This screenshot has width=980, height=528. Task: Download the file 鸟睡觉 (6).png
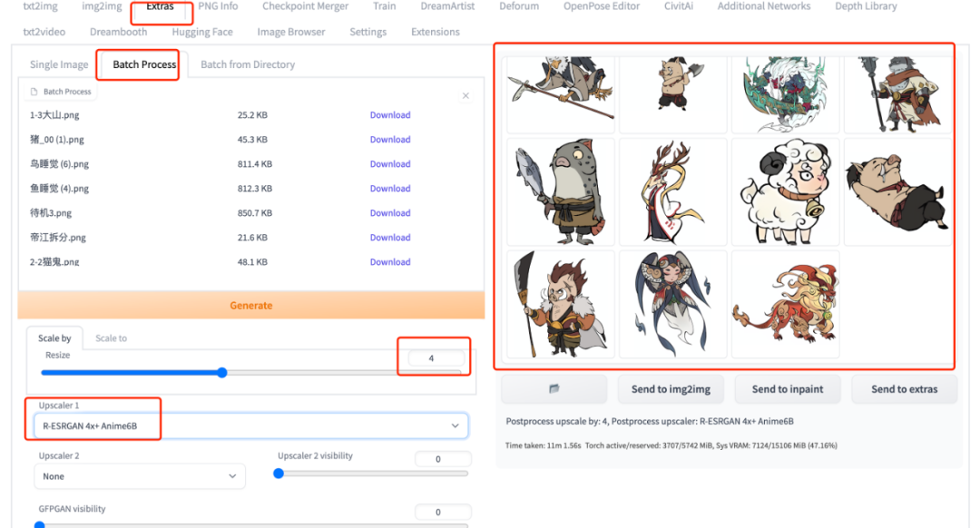tap(390, 163)
